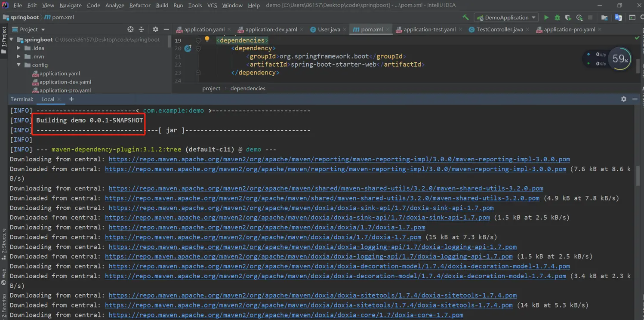Open maven-shared-utils-3.2.0.pom Downloaded link
The width and height of the screenshot is (644, 320).
(x=322, y=198)
